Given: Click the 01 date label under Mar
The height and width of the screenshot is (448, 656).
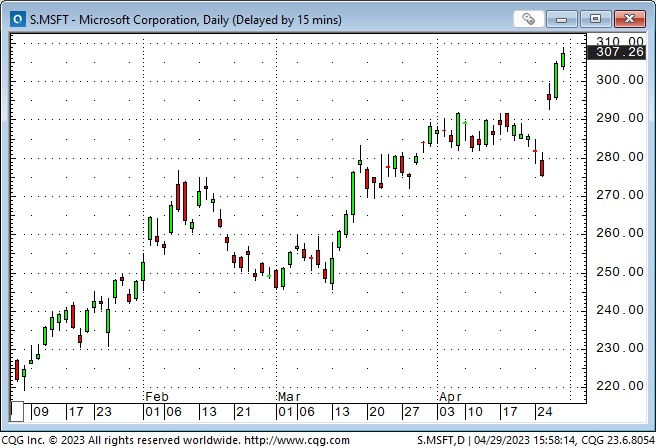Looking at the screenshot, I should pos(286,412).
